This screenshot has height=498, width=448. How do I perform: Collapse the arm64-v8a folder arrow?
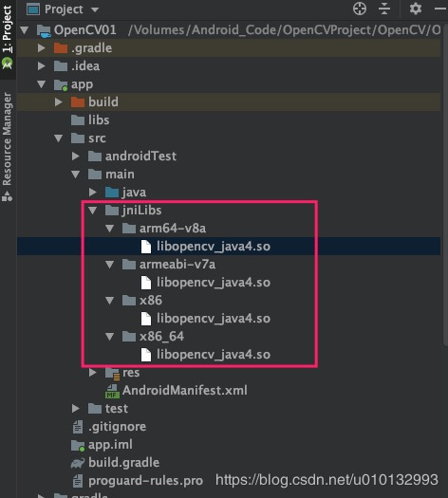(x=109, y=229)
